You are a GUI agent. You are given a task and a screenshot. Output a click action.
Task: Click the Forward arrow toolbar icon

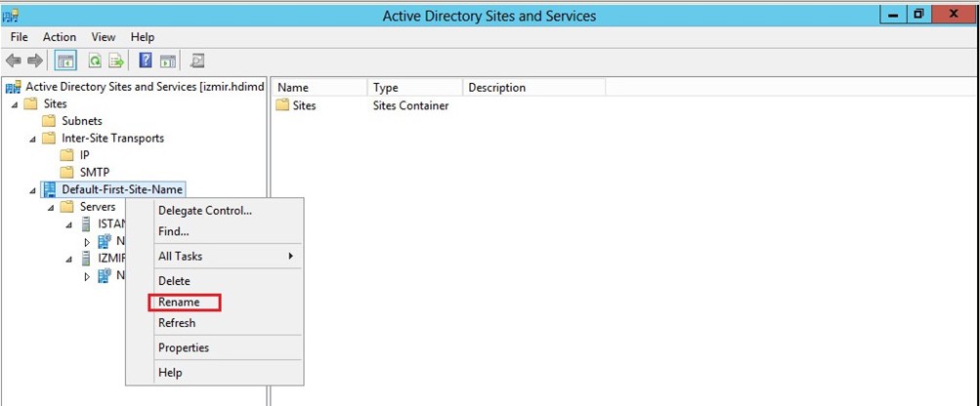point(35,61)
